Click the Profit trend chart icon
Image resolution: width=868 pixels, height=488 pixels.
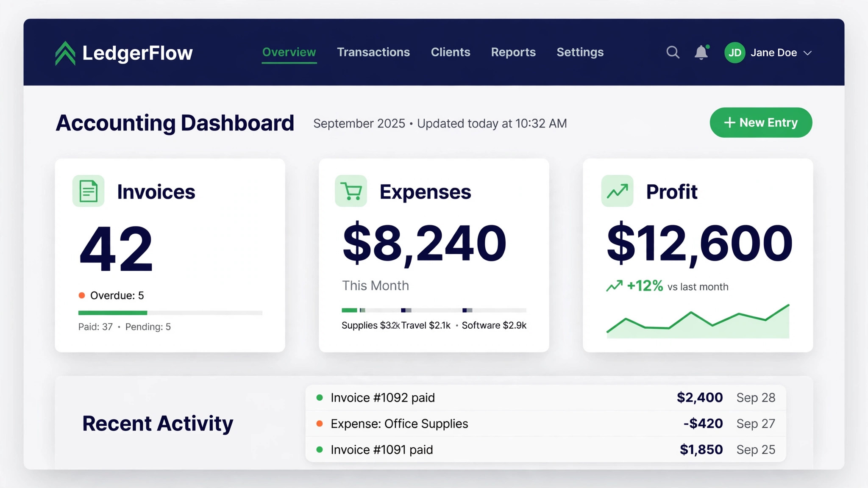[617, 191]
